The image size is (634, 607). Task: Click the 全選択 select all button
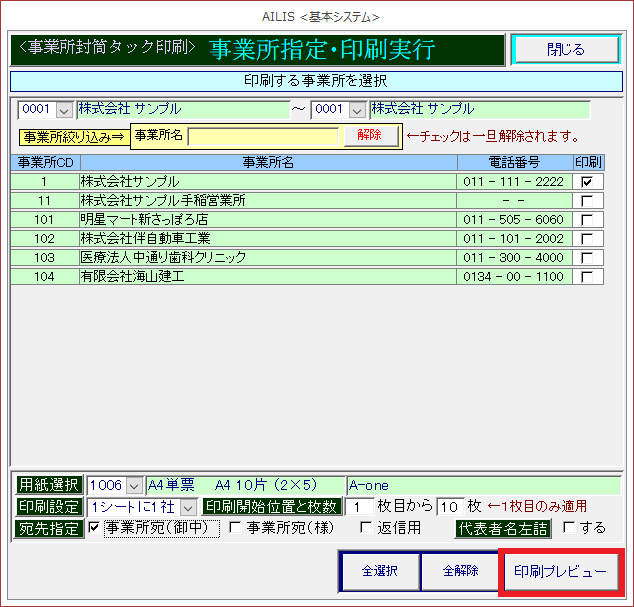(x=379, y=572)
